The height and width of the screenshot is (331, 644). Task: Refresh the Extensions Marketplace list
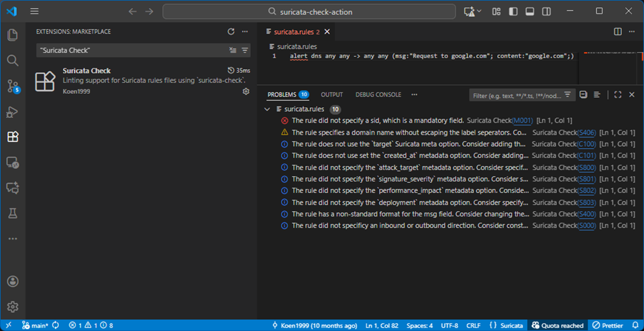pyautogui.click(x=231, y=31)
